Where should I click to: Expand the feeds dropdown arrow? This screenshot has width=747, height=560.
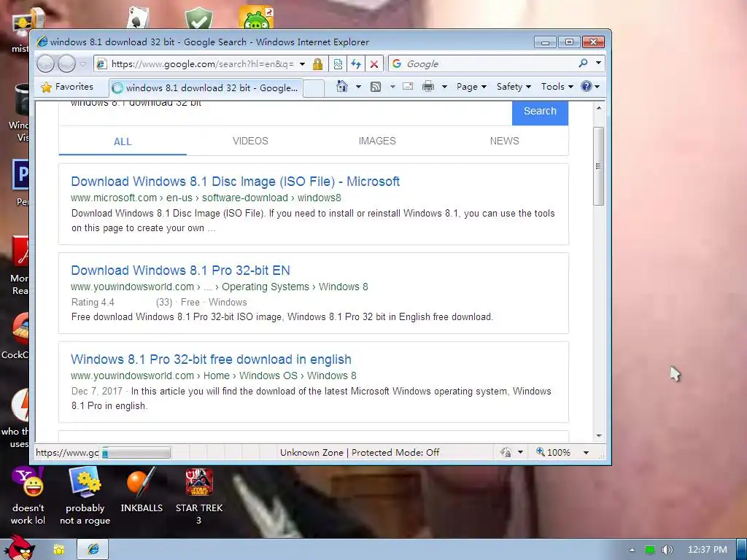click(x=392, y=87)
